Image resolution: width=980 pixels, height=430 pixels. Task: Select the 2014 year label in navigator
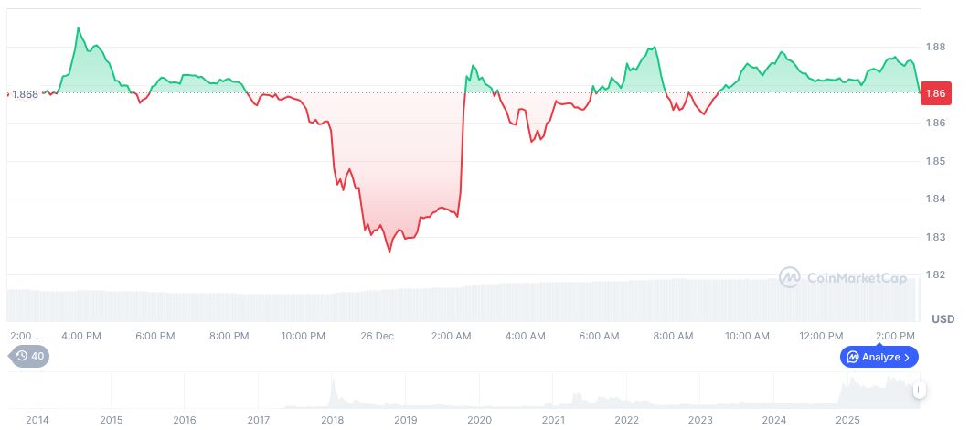point(37,420)
